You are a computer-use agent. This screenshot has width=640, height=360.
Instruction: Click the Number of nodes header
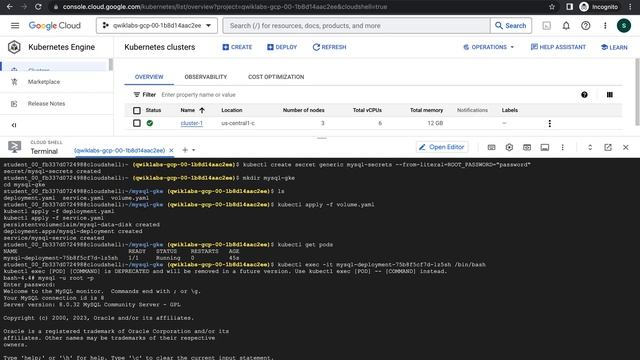click(x=304, y=110)
